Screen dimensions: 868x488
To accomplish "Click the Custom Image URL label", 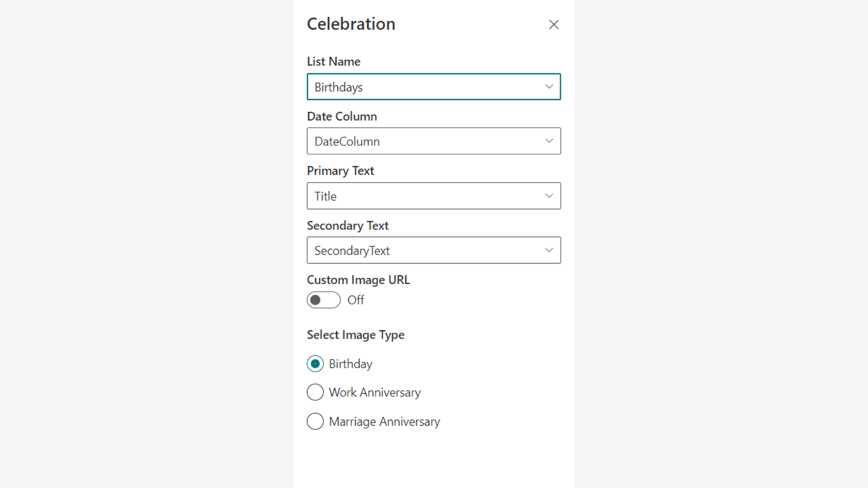I will point(358,280).
